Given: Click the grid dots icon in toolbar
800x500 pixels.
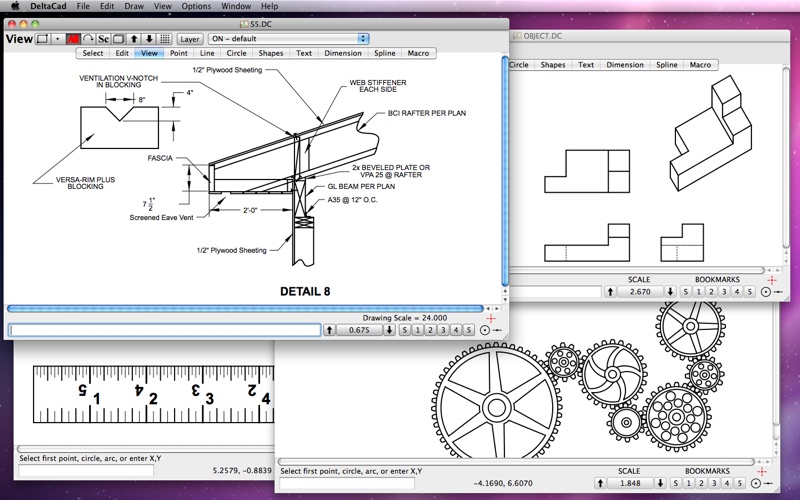Looking at the screenshot, I should coord(165,39).
